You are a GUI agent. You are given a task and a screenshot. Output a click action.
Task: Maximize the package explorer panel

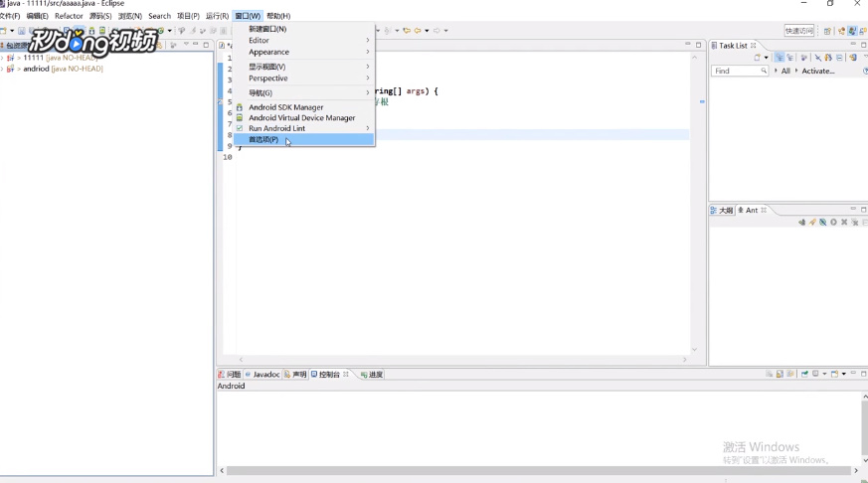coord(206,45)
